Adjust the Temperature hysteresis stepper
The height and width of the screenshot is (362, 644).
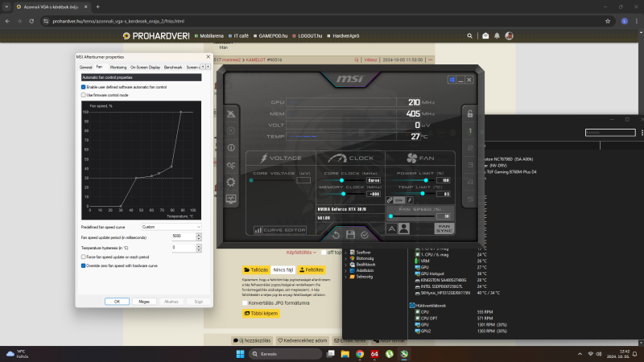click(199, 248)
